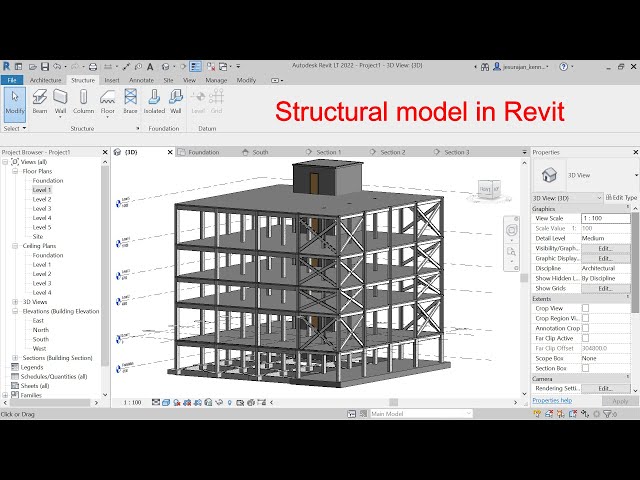Toggle the Annotation Crop checkbox

click(x=585, y=328)
